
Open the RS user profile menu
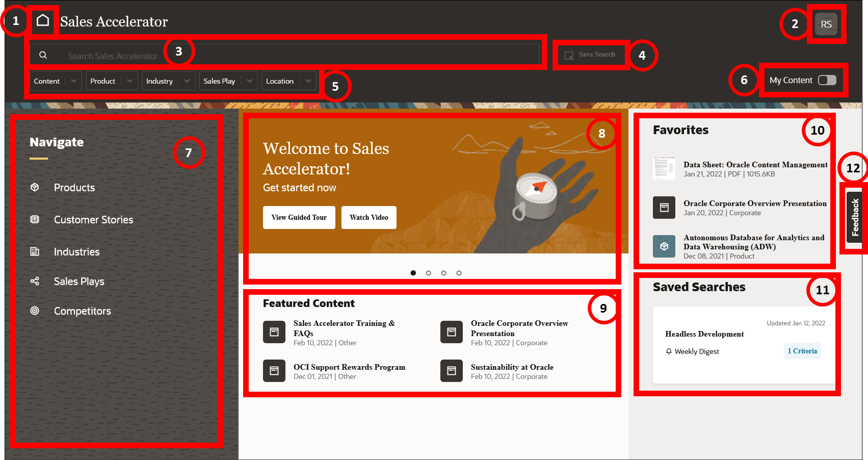826,23
